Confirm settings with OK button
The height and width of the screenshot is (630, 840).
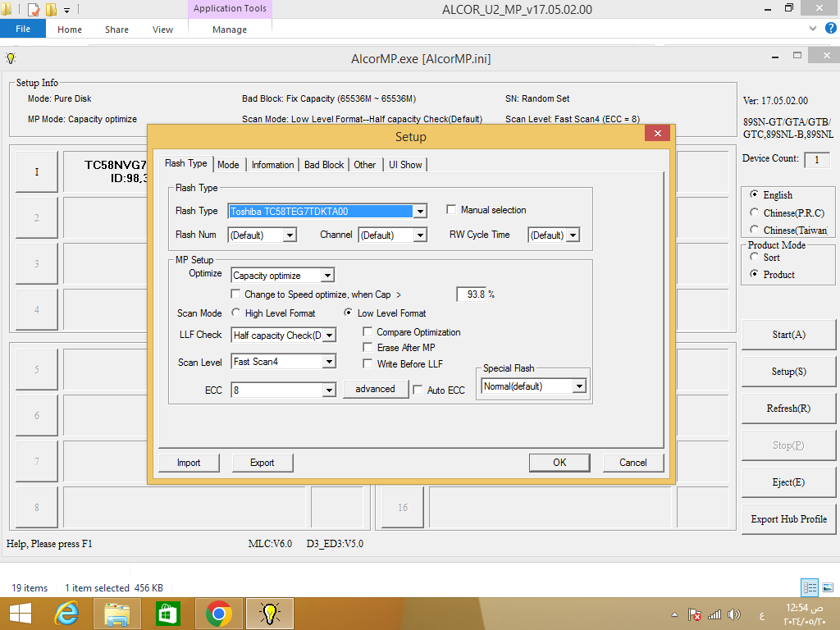pyautogui.click(x=559, y=463)
